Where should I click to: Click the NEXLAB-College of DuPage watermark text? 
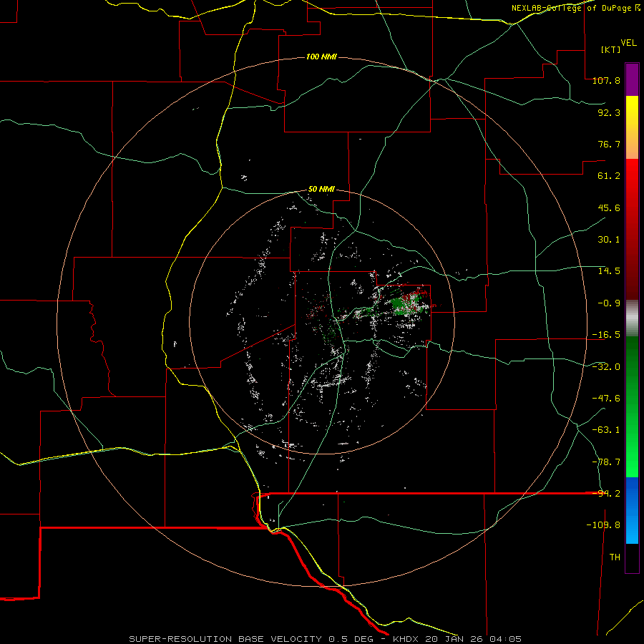575,8
